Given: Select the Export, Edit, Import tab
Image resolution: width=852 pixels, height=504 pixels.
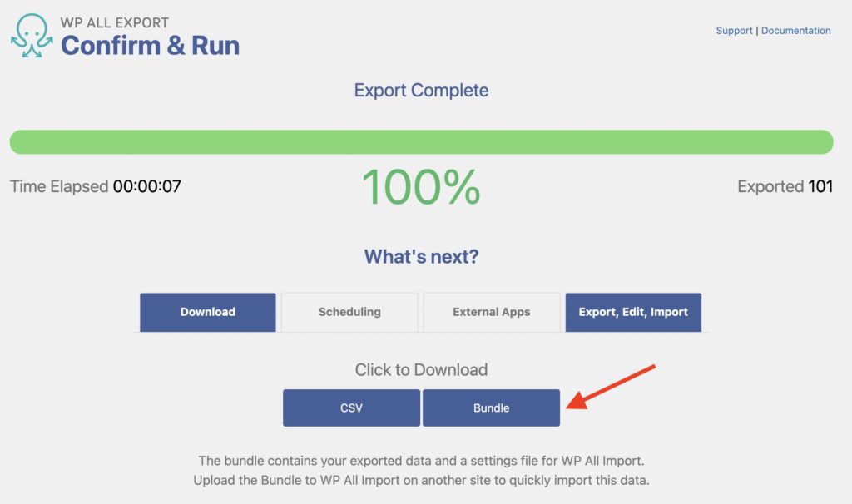Looking at the screenshot, I should pos(633,312).
